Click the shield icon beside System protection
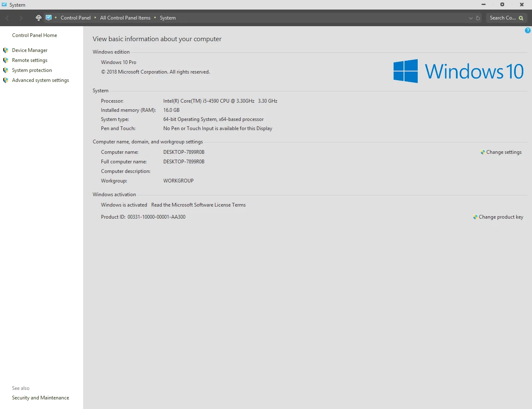Image resolution: width=532 pixels, height=409 pixels. click(x=5, y=70)
